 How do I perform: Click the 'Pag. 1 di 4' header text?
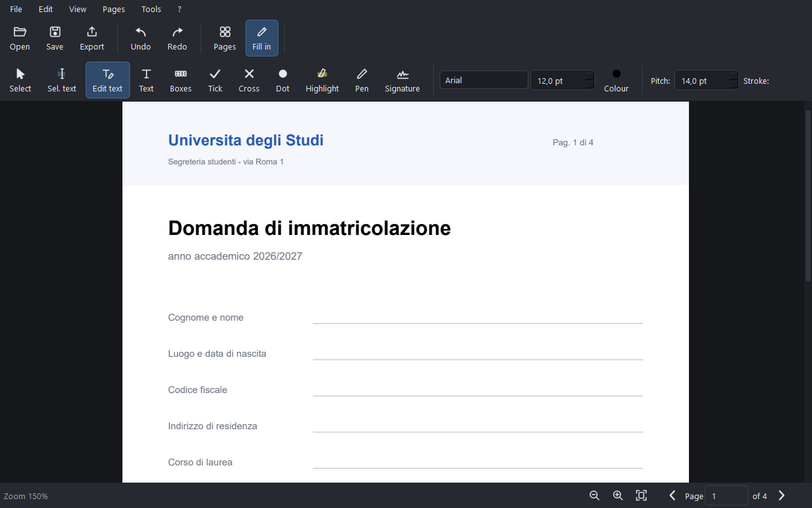[573, 143]
